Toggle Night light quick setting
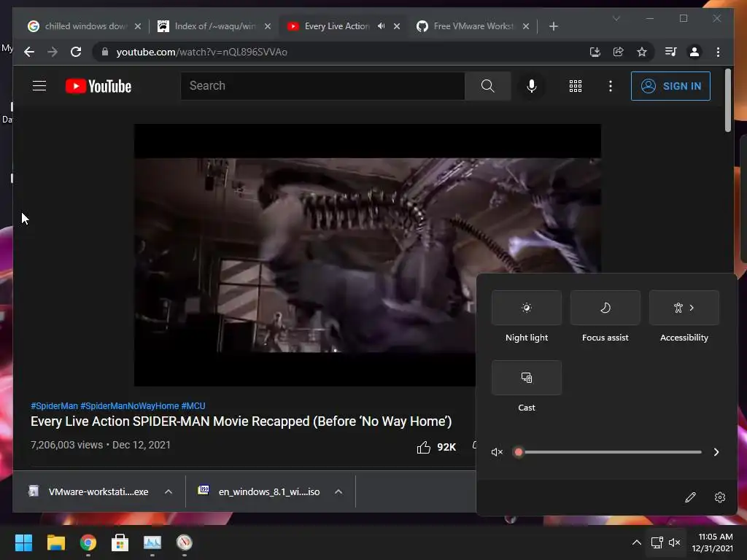Image resolution: width=747 pixels, height=560 pixels. 527,308
